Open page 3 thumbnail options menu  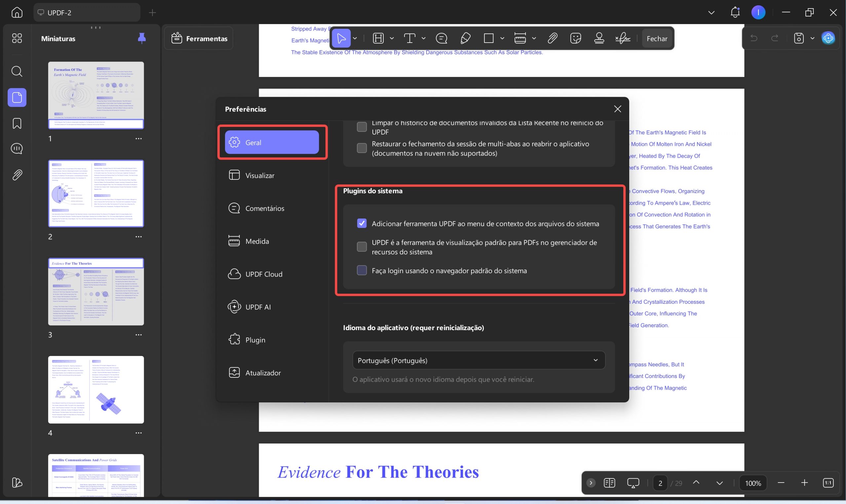(x=138, y=335)
